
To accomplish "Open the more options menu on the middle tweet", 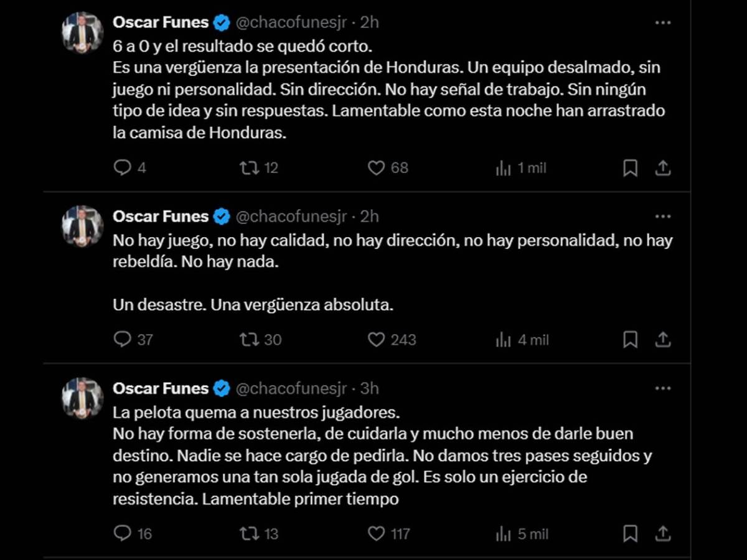I will (x=663, y=216).
